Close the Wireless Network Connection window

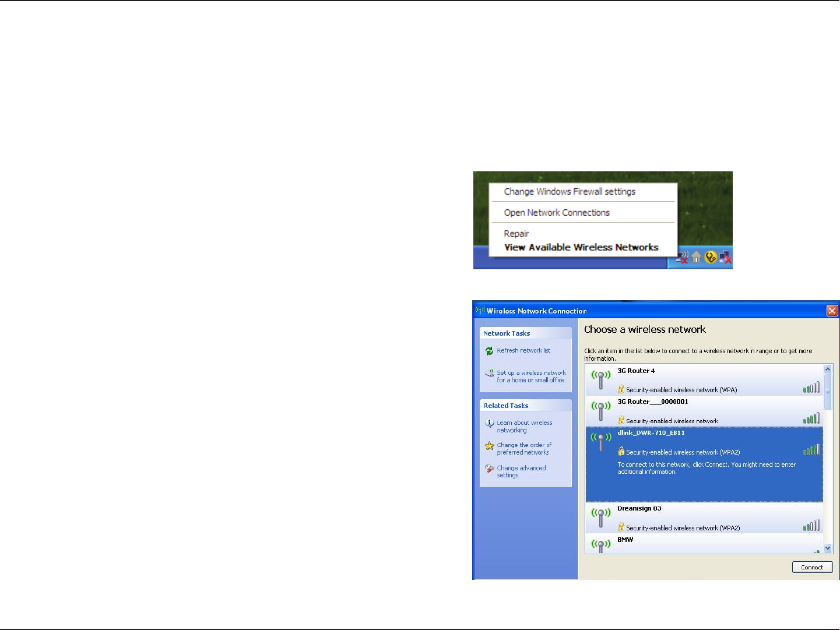tap(832, 311)
